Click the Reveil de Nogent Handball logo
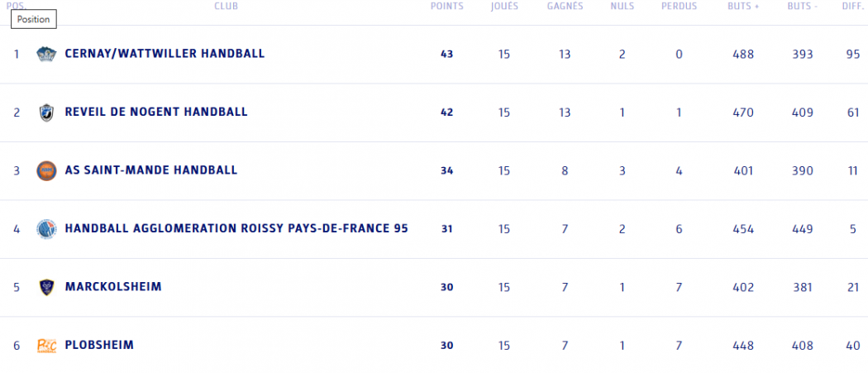The image size is (868, 373). click(x=45, y=112)
